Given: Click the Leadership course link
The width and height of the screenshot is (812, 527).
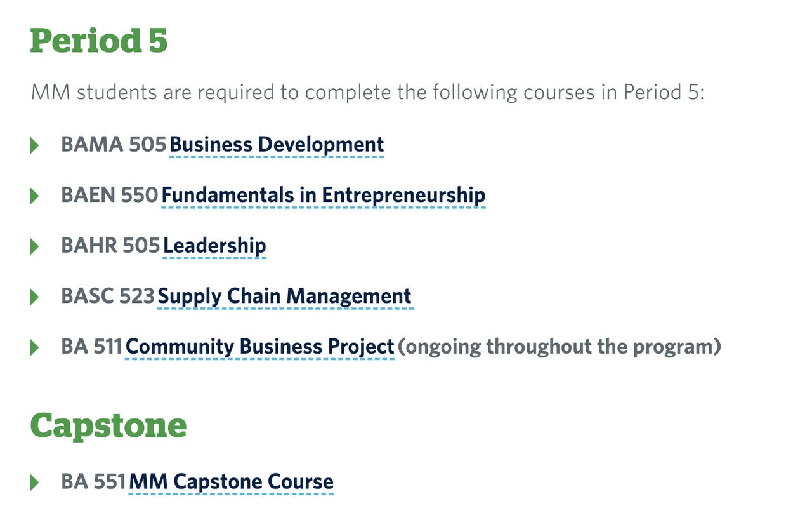Looking at the screenshot, I should (x=214, y=246).
